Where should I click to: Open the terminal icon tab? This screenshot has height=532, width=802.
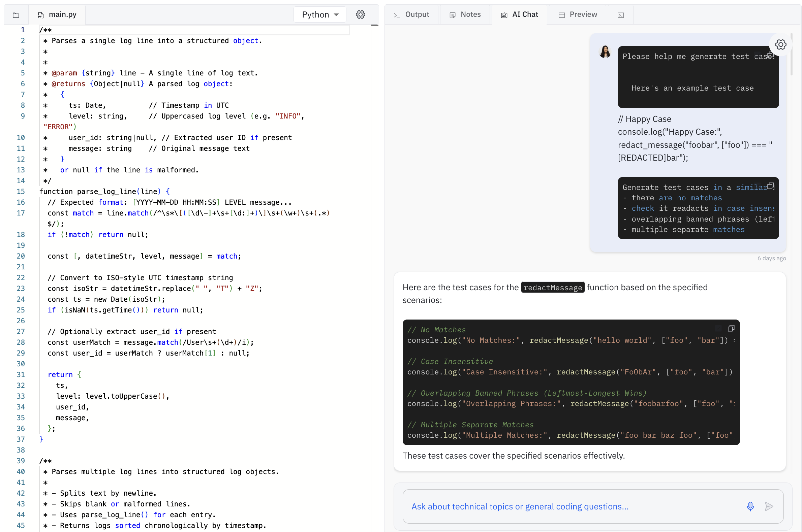620,15
